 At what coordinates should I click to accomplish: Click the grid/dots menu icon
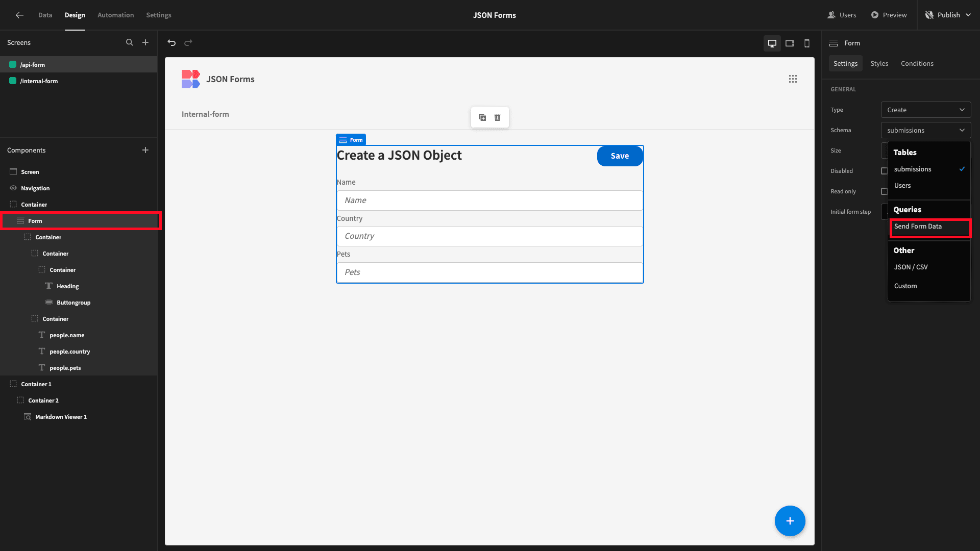point(793,79)
